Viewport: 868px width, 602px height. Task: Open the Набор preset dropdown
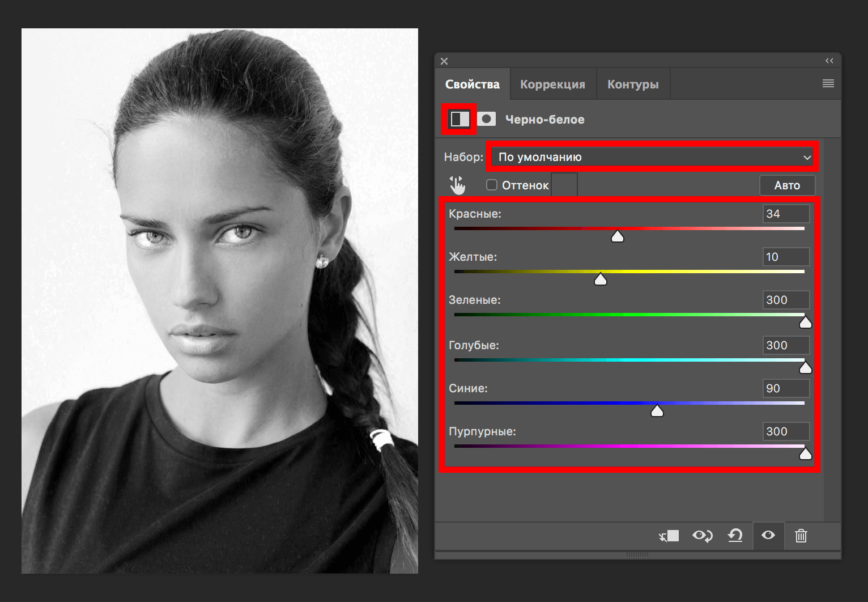pos(652,157)
